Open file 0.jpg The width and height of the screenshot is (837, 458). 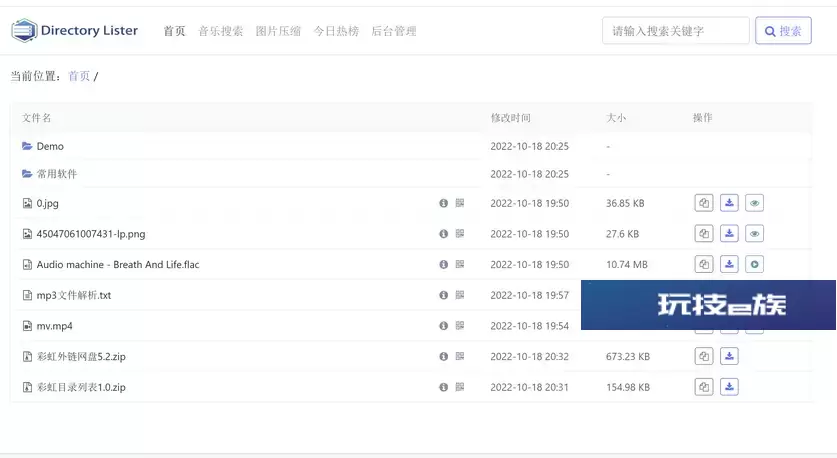point(48,203)
